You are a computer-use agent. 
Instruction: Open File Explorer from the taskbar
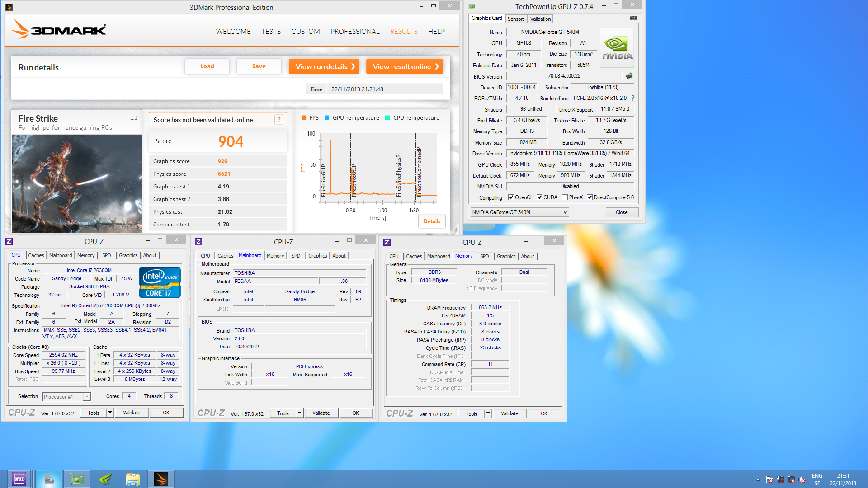point(133,479)
